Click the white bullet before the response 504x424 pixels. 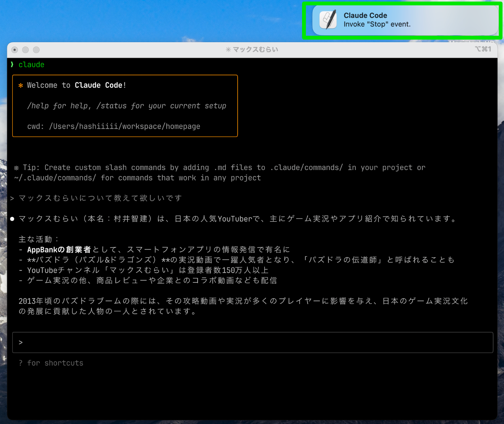click(12, 219)
